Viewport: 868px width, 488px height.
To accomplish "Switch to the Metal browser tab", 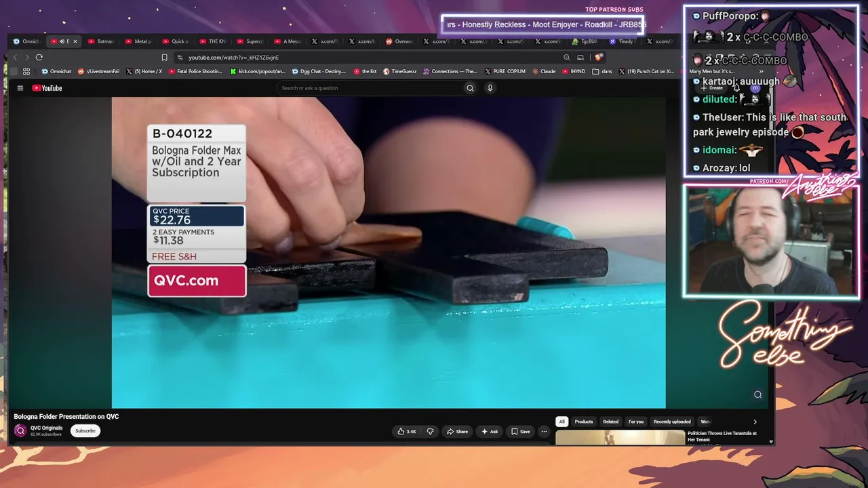I will pyautogui.click(x=139, y=41).
